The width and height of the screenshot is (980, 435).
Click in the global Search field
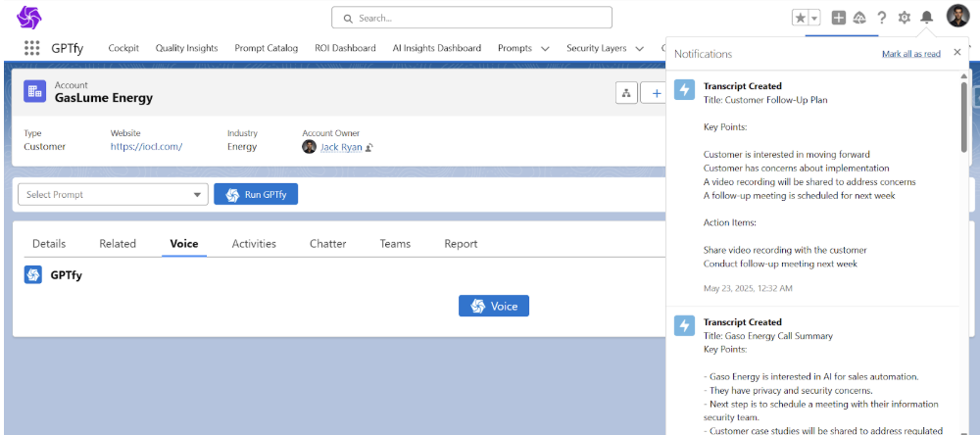coord(472,18)
